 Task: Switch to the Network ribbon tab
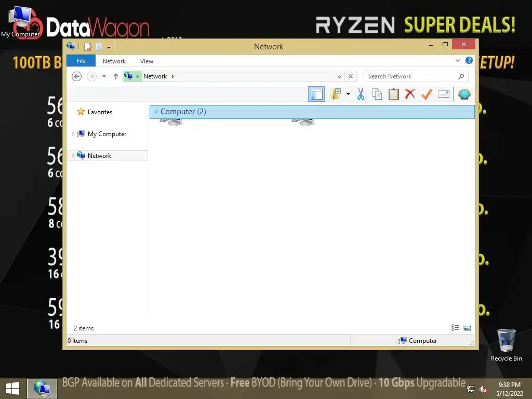[114, 61]
